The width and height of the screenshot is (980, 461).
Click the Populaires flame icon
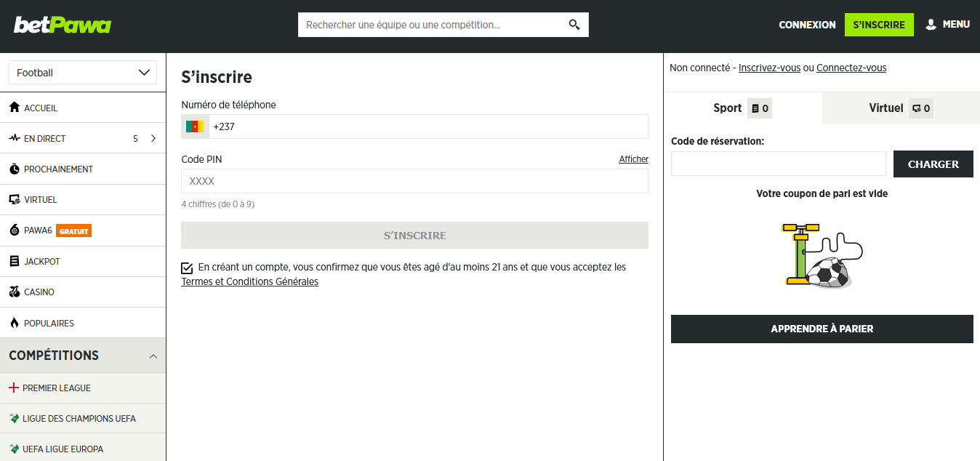[x=15, y=323]
